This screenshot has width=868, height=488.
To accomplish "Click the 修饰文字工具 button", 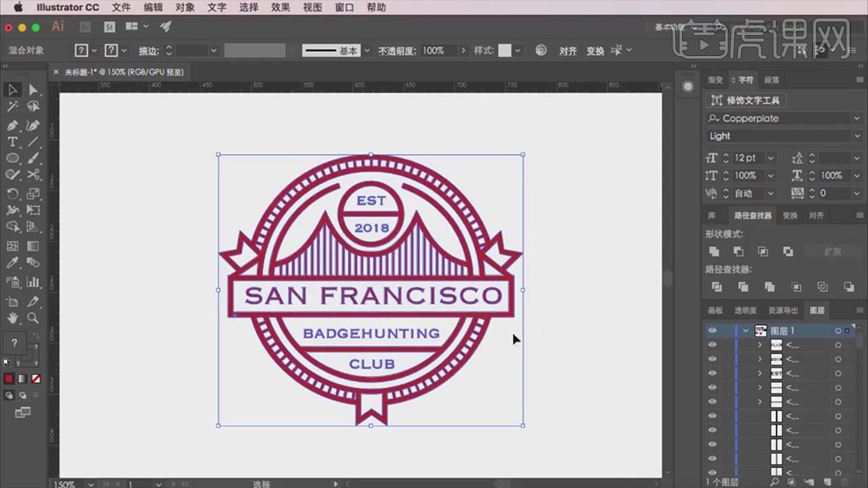I will (x=745, y=101).
